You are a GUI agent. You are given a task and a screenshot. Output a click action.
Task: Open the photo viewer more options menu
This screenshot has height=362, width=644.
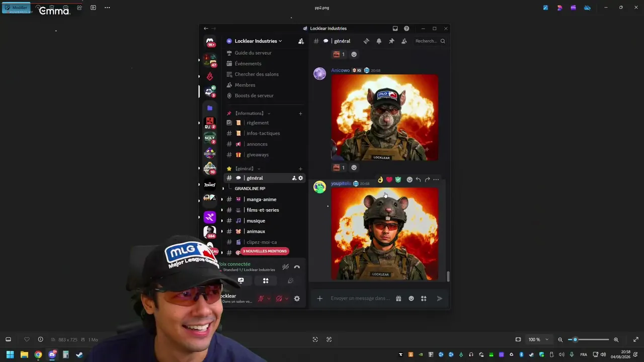[107, 8]
